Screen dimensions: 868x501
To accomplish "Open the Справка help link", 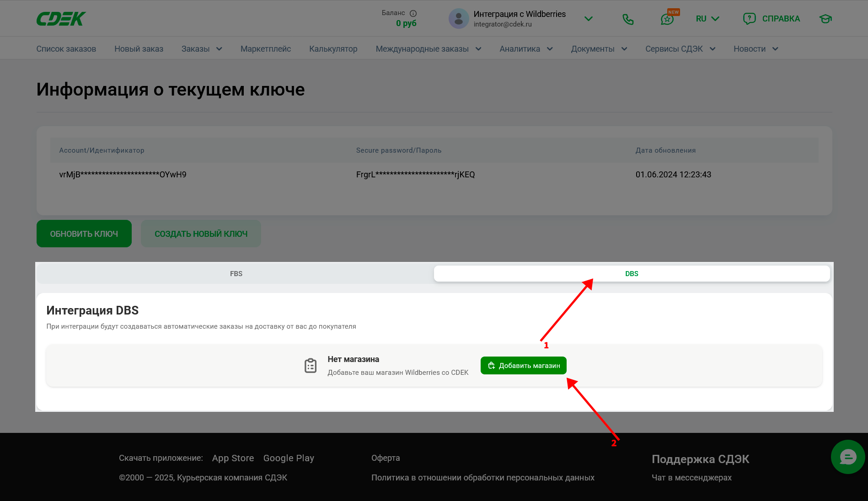I will pos(772,19).
